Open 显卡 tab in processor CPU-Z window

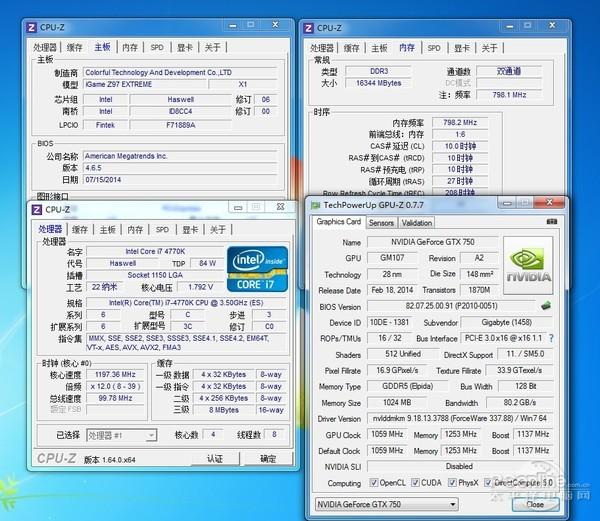(190, 230)
